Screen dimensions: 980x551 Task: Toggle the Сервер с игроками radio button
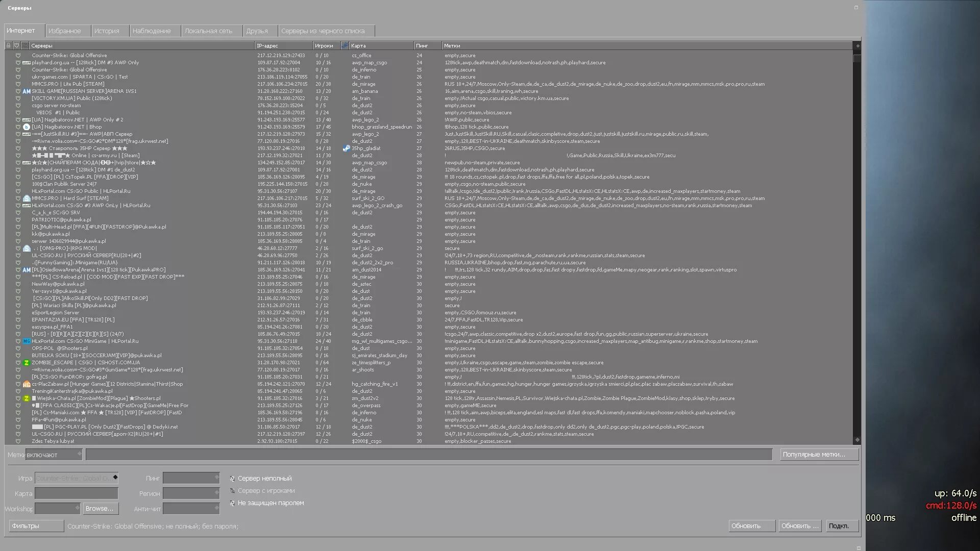(x=234, y=490)
